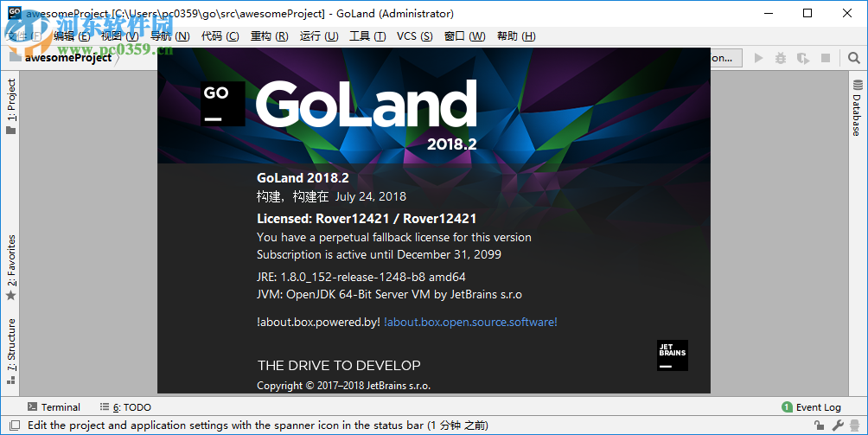
Task: Open the run configuration dropdown
Action: 726,58
